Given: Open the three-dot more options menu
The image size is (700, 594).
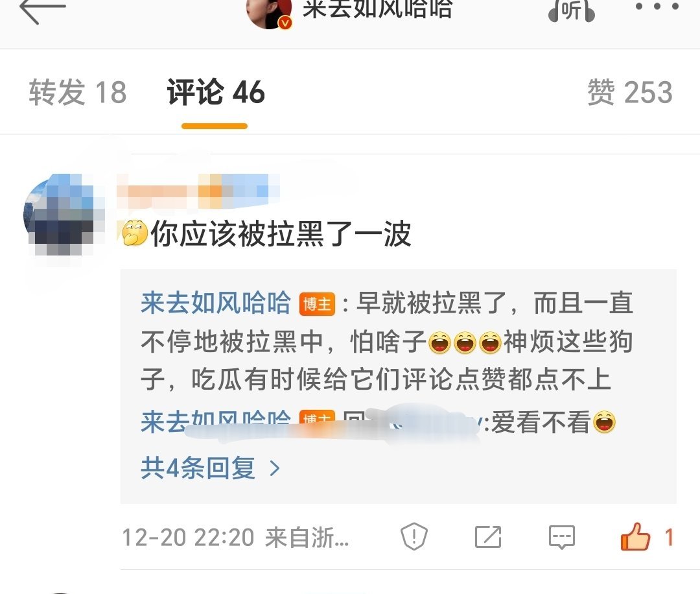Looking at the screenshot, I should point(657,6).
